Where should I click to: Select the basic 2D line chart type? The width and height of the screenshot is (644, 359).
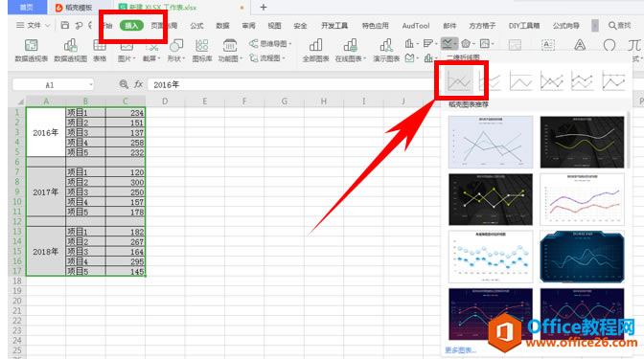(x=459, y=80)
